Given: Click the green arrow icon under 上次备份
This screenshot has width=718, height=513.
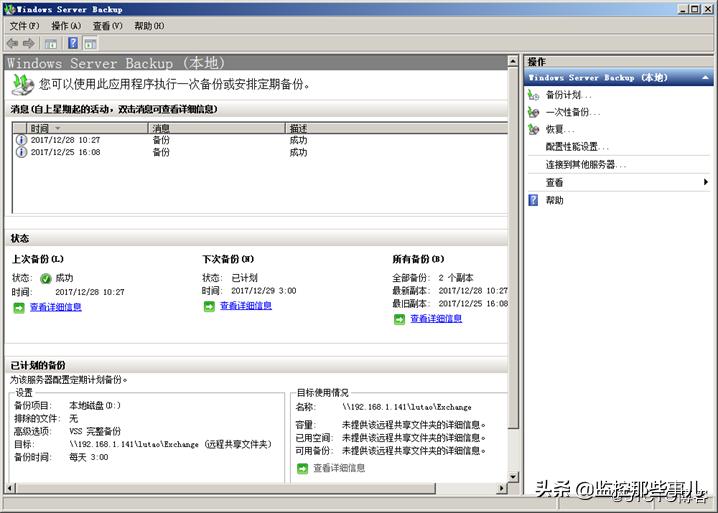Looking at the screenshot, I should pos(19,308).
